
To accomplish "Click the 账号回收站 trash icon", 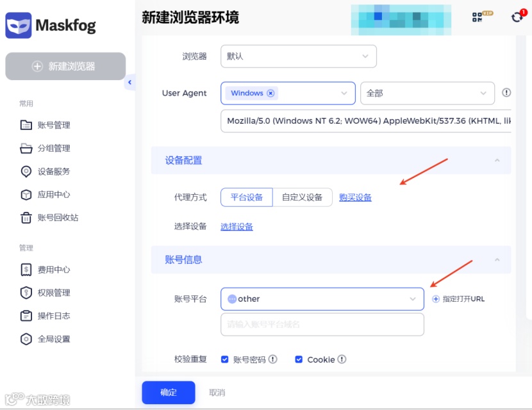I will (26, 218).
